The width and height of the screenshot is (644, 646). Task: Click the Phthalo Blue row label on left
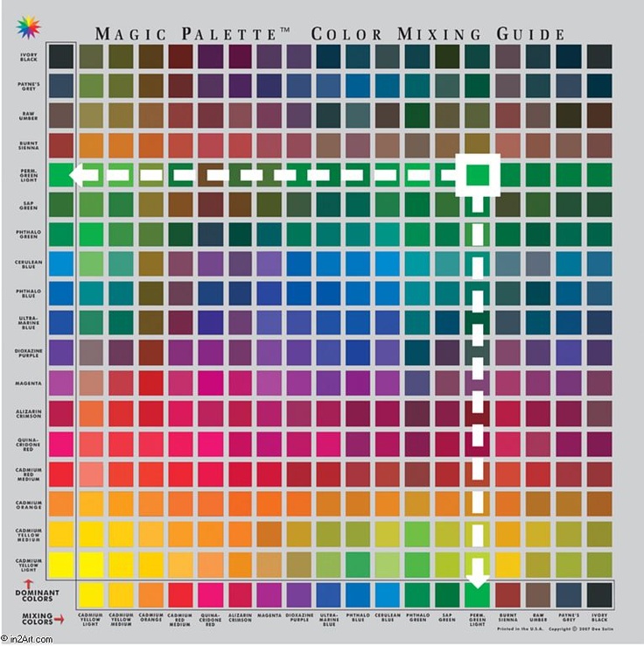(x=30, y=292)
